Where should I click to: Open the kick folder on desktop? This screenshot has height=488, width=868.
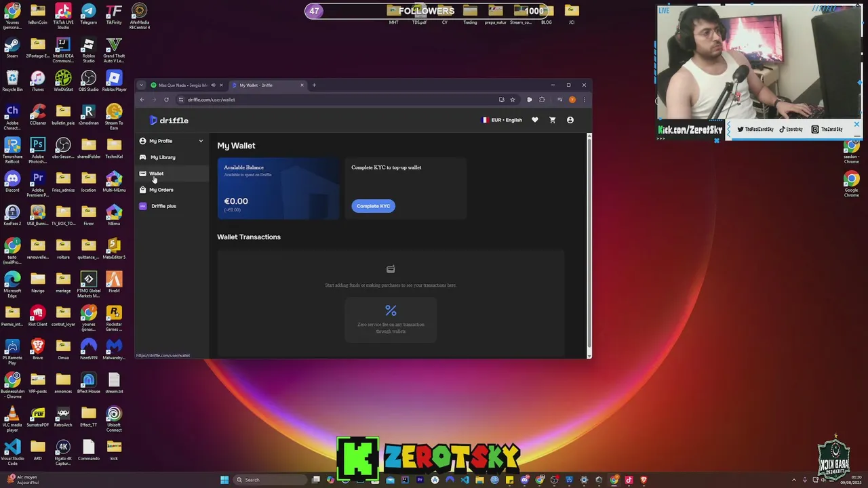114,450
